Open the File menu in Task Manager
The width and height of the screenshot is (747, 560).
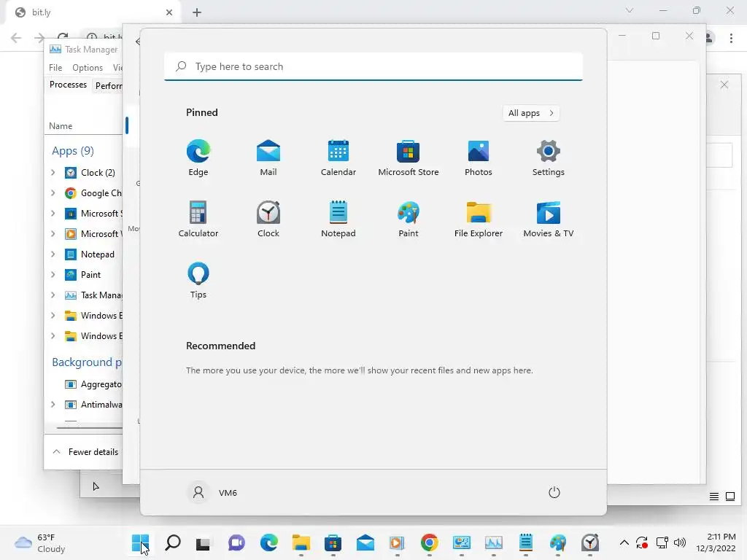coord(55,68)
